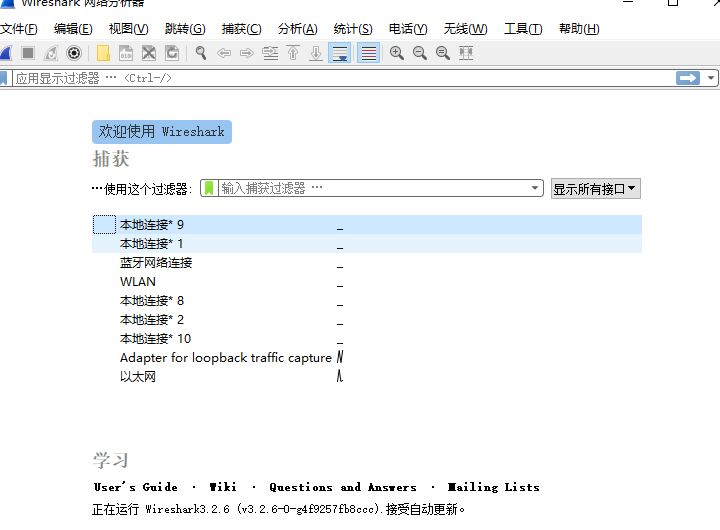720x530 pixels.
Task: Select interface 本地连接* 1
Action: (367, 243)
